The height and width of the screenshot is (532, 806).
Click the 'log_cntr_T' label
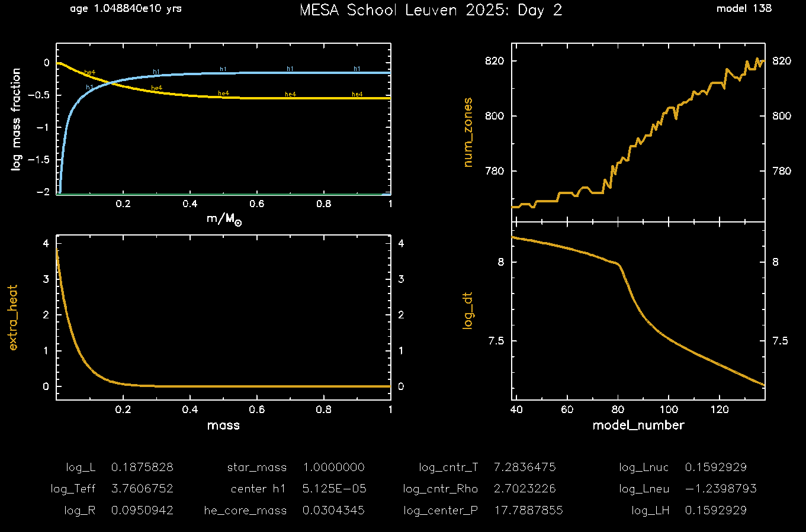448,467
